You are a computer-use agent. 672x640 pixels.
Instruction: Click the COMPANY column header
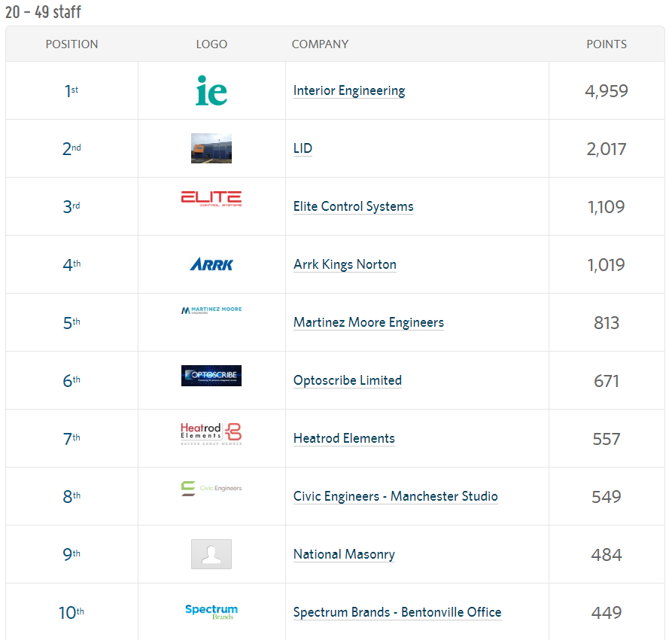(320, 44)
